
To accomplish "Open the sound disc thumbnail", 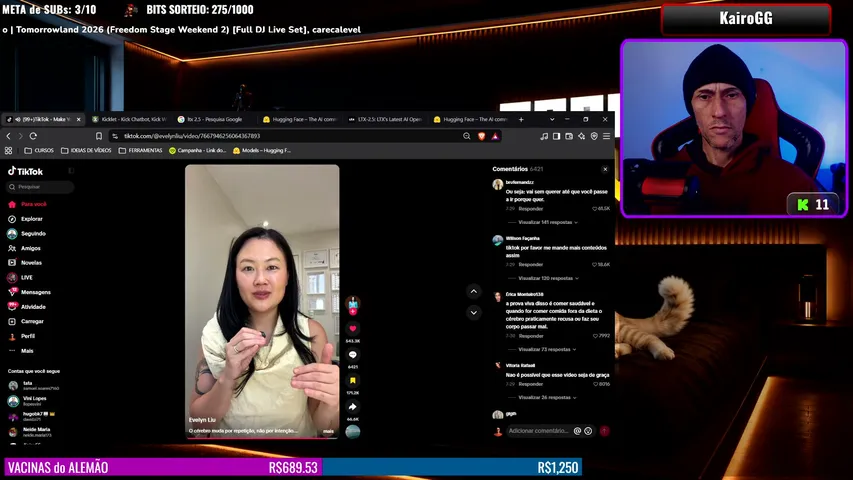I will tap(353, 432).
